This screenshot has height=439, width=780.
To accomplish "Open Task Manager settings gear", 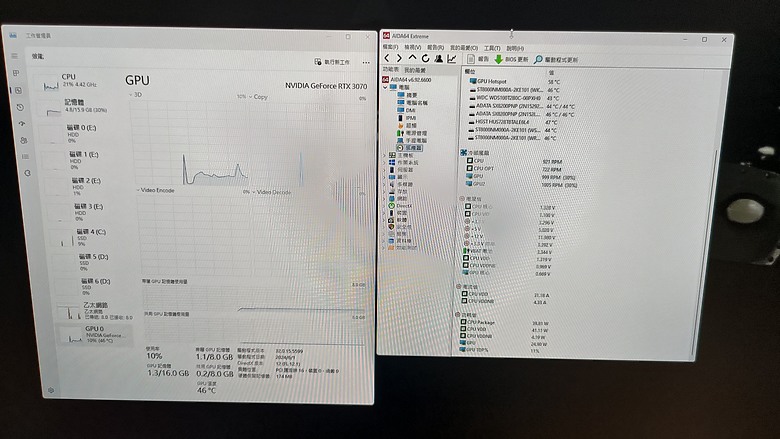I will pos(51,390).
